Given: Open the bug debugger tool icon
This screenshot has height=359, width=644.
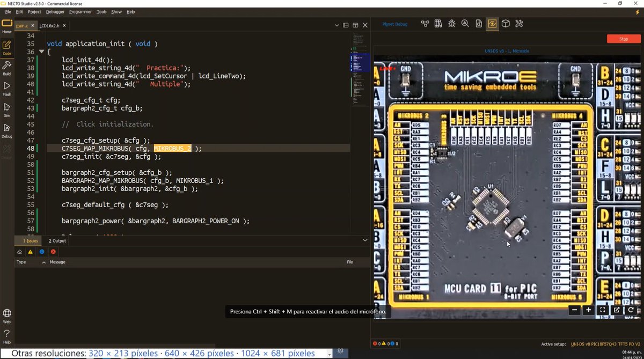Looking at the screenshot, I should click(x=452, y=24).
